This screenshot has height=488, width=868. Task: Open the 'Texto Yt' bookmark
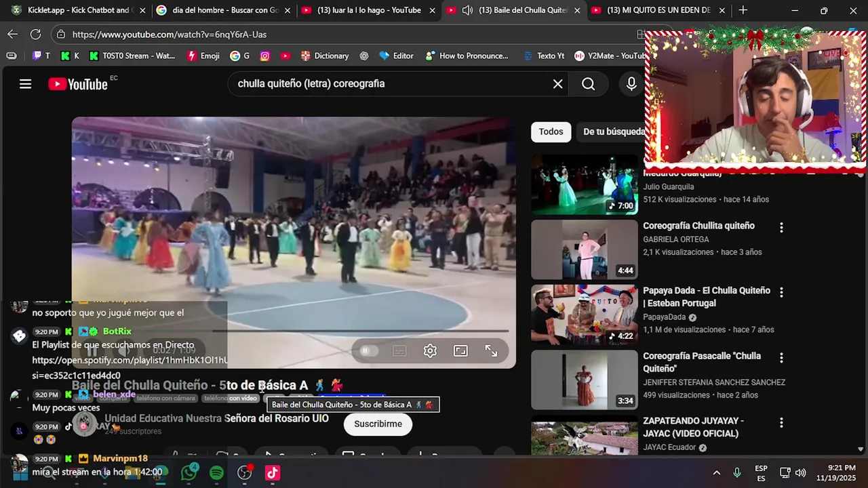(544, 56)
